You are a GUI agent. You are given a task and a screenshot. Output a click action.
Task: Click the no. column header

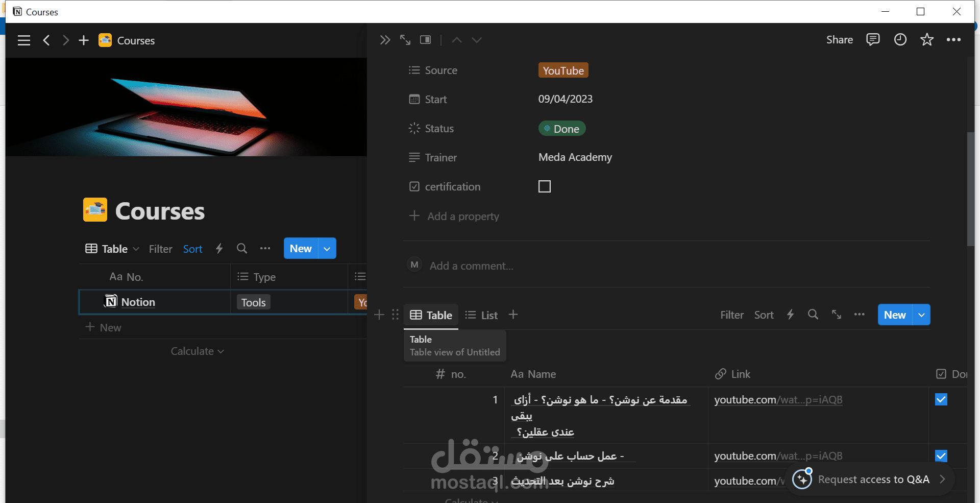click(451, 374)
